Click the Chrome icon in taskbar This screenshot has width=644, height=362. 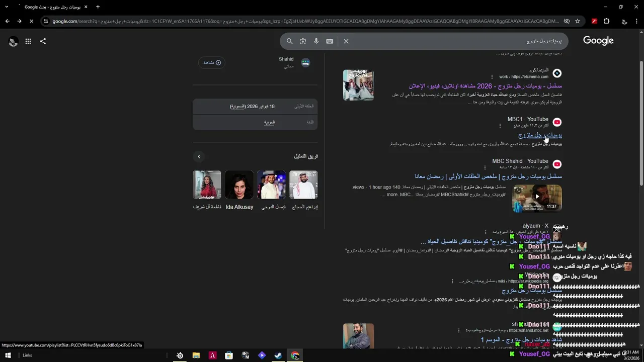pos(295,355)
